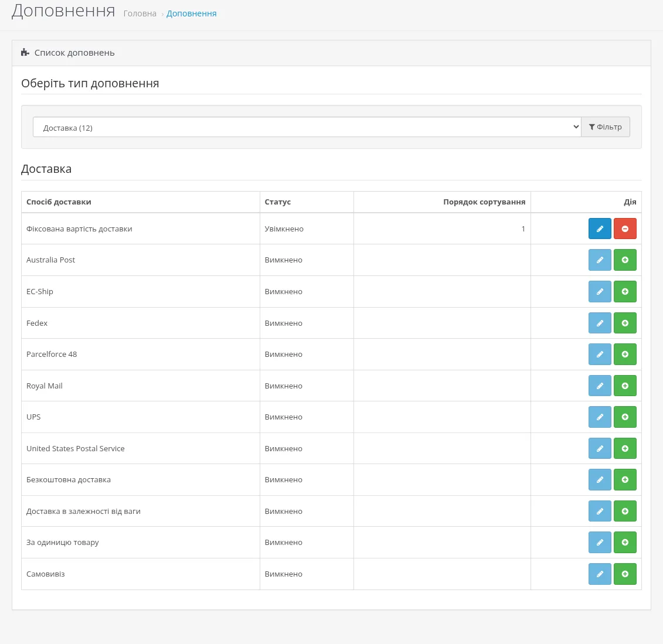The width and height of the screenshot is (663, 644).
Task: Go to Головна breadcrumb link
Action: 140,13
